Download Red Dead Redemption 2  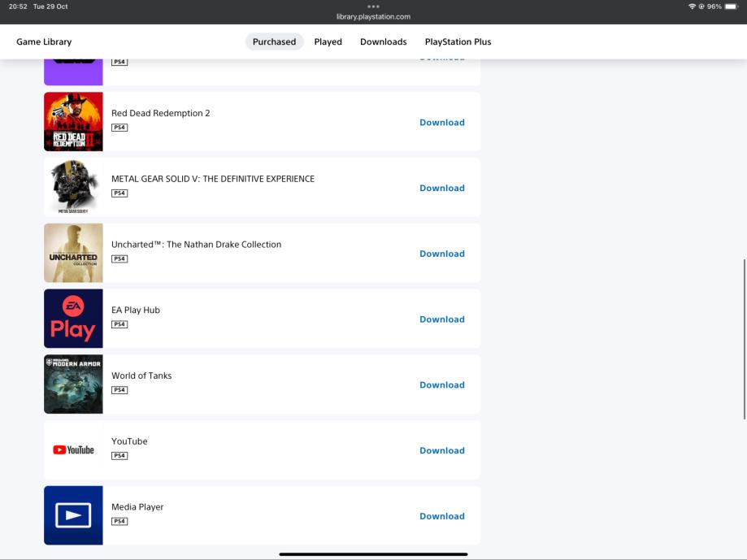[442, 123]
